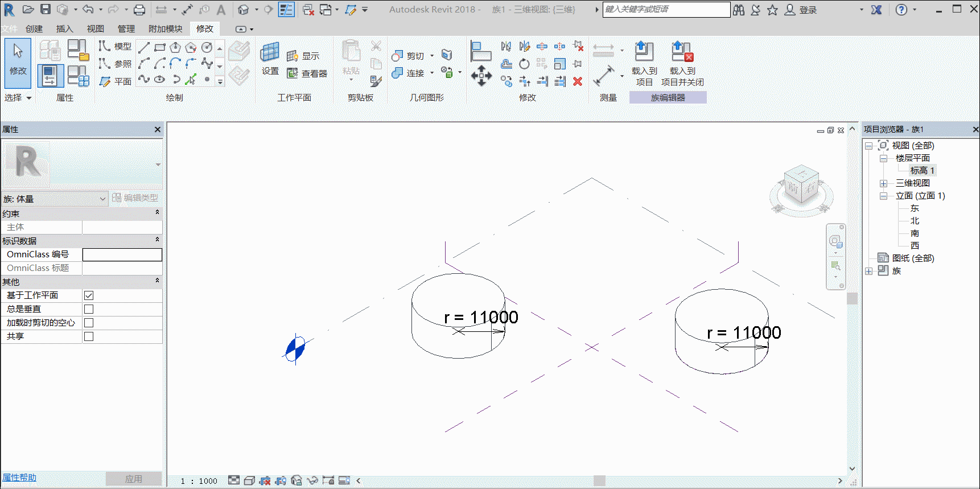
Task: Select the Modify arrow tool
Action: [18, 62]
